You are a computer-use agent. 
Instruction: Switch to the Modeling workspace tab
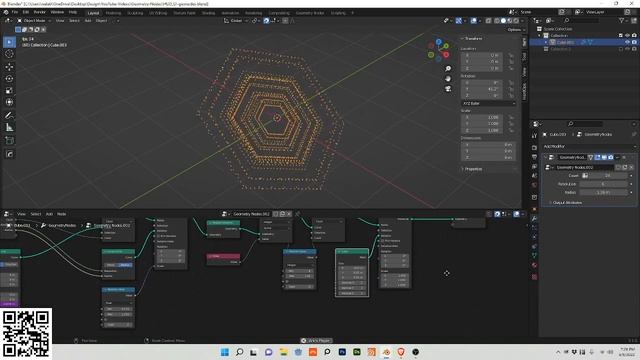point(113,13)
